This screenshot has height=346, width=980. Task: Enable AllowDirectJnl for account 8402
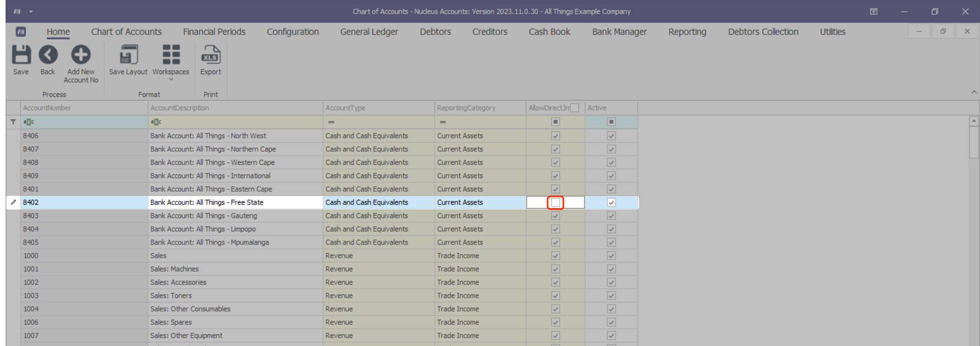556,202
